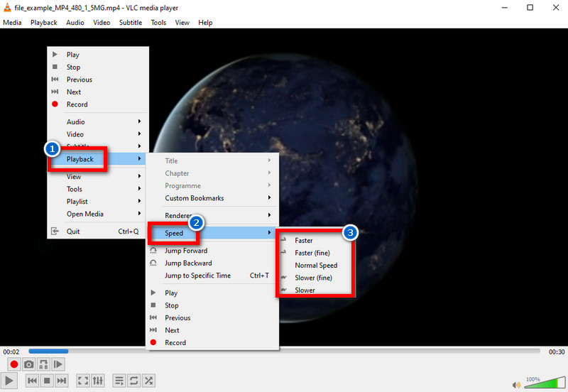Expand the Playlist submenu

pos(98,202)
